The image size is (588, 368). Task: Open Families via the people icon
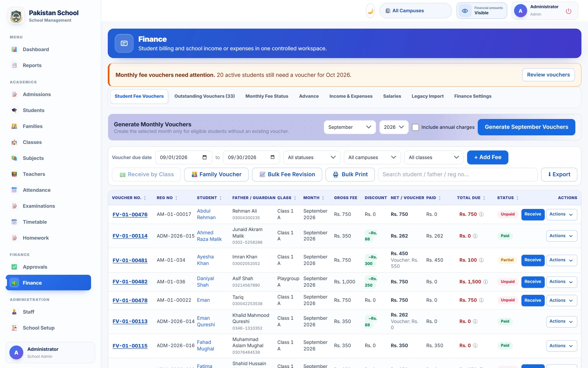click(x=14, y=126)
